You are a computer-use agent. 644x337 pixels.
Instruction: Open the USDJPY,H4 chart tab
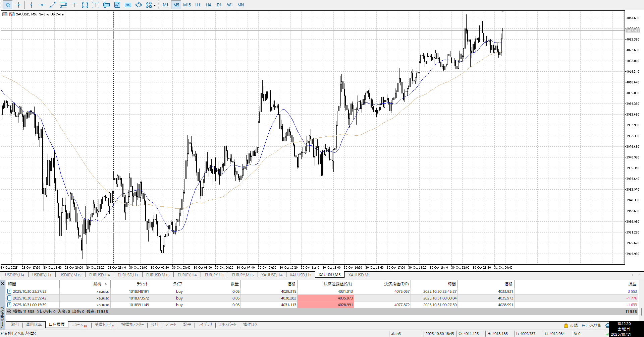point(14,275)
